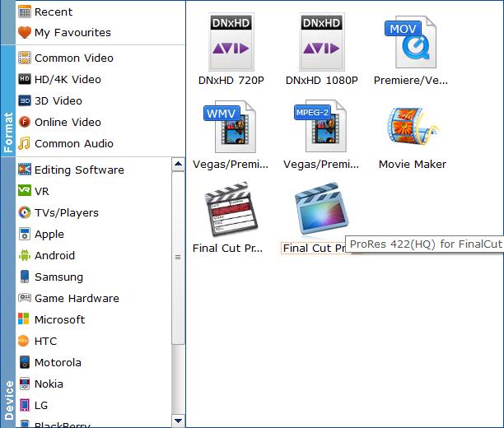Click the Game Hardware controller icon
504x428 pixels.
(x=25, y=298)
